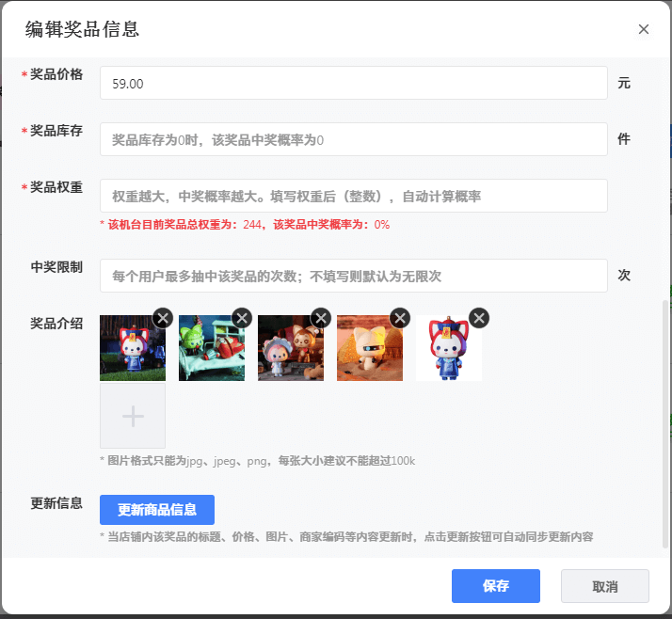Remove second image, green figure by bed
This screenshot has width=672, height=619.
242,318
